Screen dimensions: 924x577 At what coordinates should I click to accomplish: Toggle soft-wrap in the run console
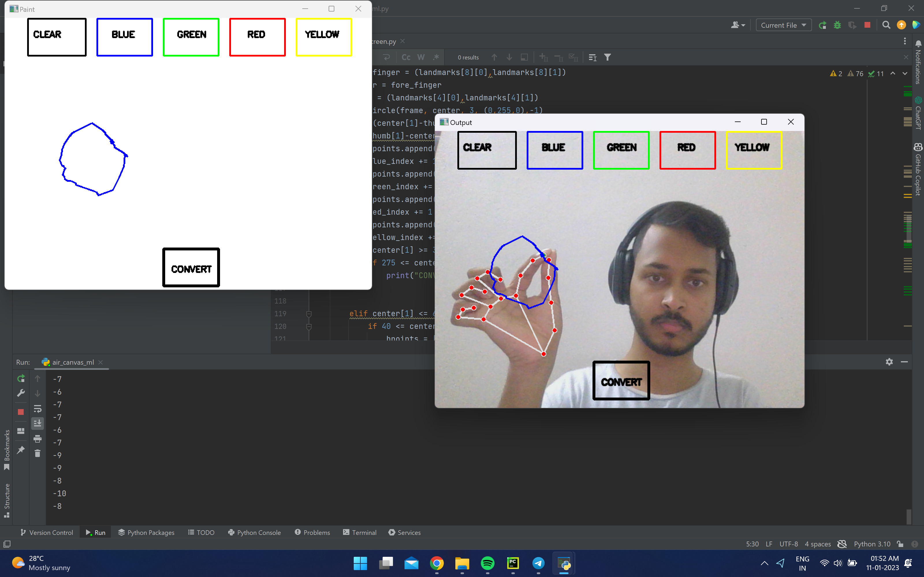coord(38,409)
